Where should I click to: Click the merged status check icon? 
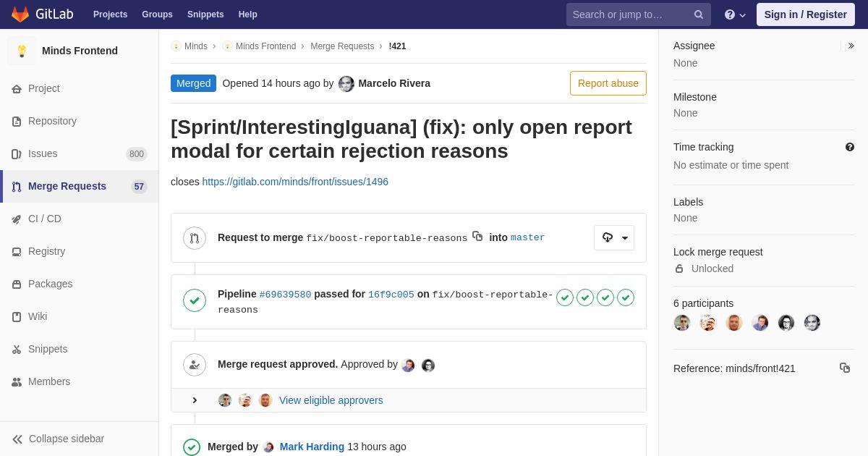[x=192, y=447]
